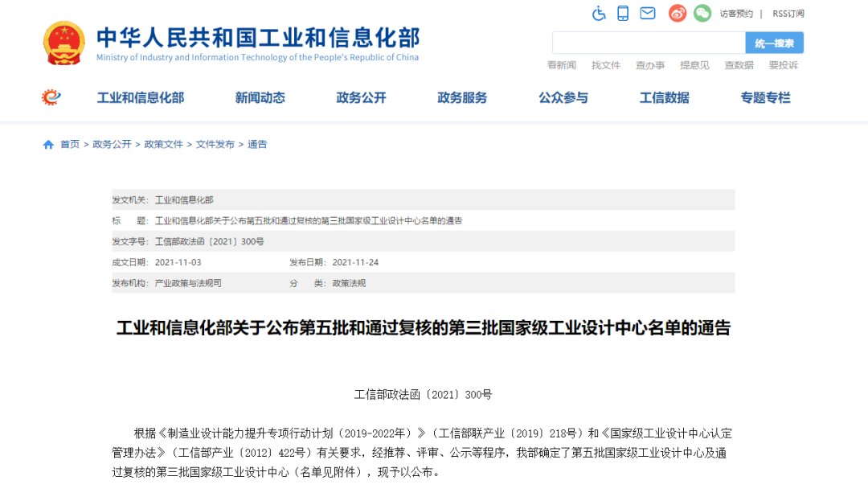The image size is (868, 501).
Task: Open 工业和信息化部 navigation menu
Action: (141, 98)
